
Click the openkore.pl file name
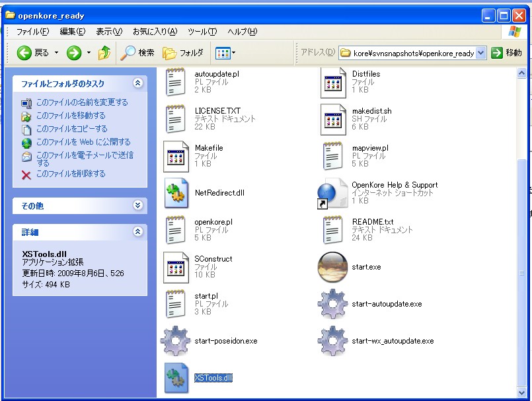tap(213, 222)
